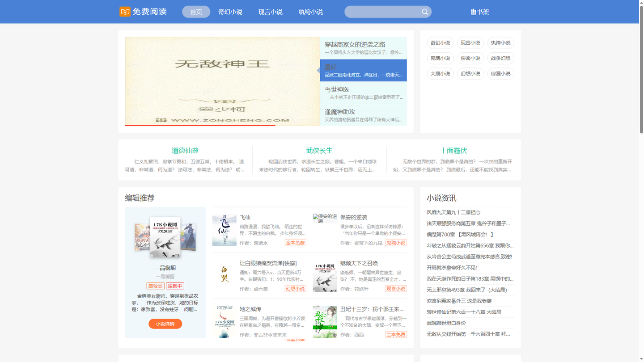This screenshot has height=362, width=644.
Task: Click the broken 保安的逆袭 cover image
Action: [325, 218]
